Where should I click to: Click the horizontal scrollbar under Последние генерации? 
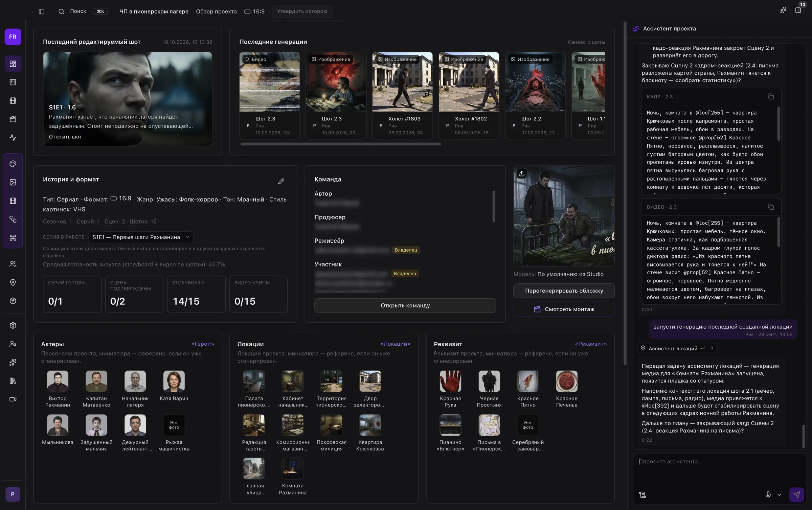click(x=340, y=144)
